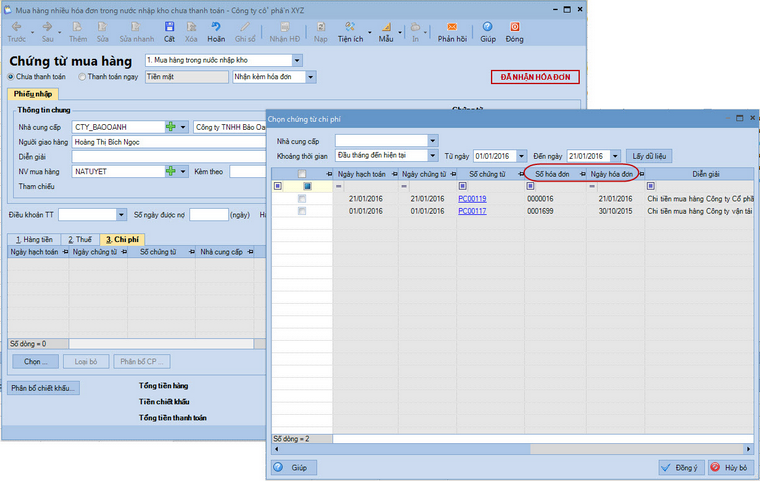Click the Hoãn undo icon
760x481 pixels.
click(x=216, y=27)
